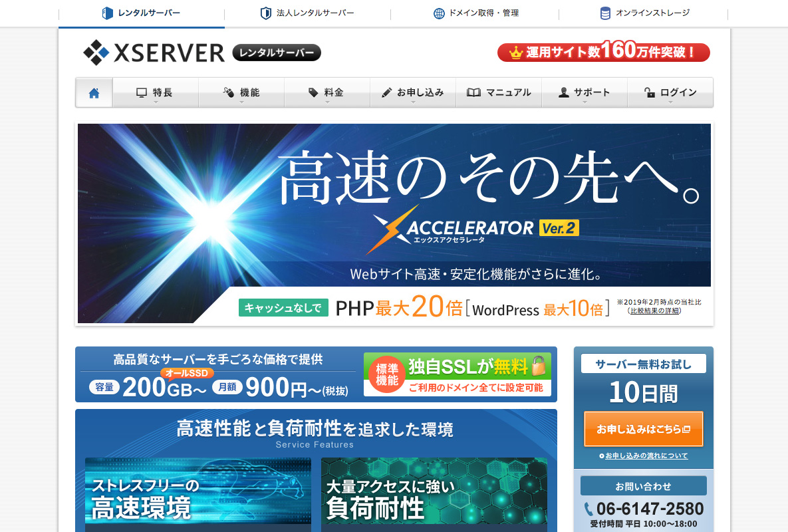The height and width of the screenshot is (532, 788).
Task: Click the Ver.2 yellow badge
Action: (x=559, y=228)
